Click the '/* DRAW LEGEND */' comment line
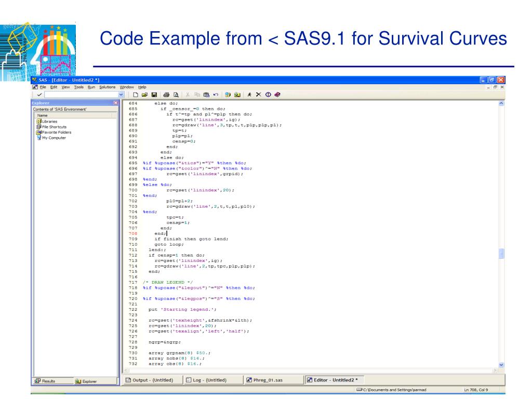532x399 pixels. (x=168, y=282)
